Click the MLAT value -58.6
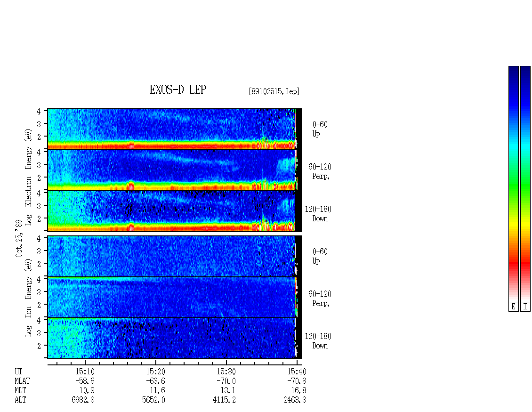 (x=85, y=381)
